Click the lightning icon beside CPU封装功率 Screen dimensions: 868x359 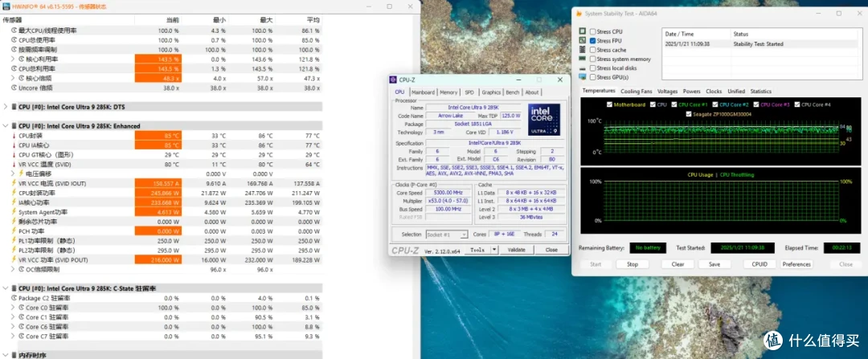pos(14,193)
